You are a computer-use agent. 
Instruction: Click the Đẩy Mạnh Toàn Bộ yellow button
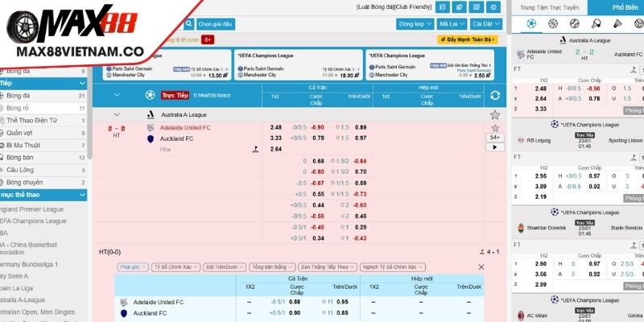tap(468, 39)
